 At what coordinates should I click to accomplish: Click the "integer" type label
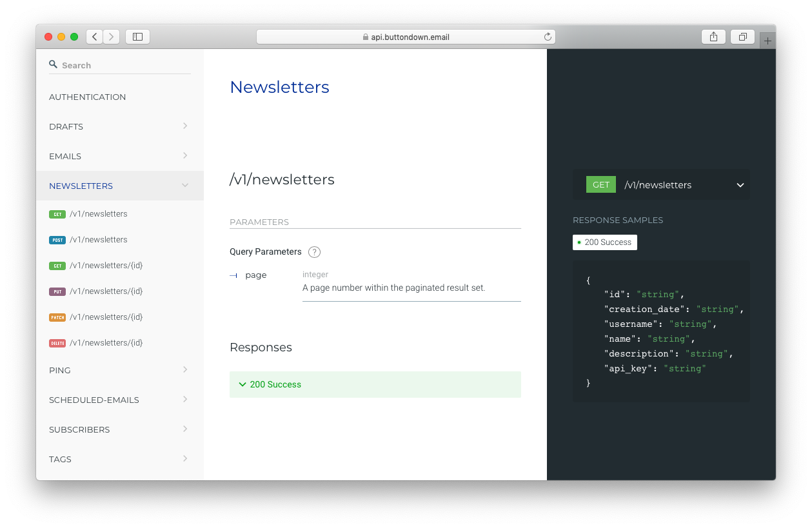(x=315, y=275)
